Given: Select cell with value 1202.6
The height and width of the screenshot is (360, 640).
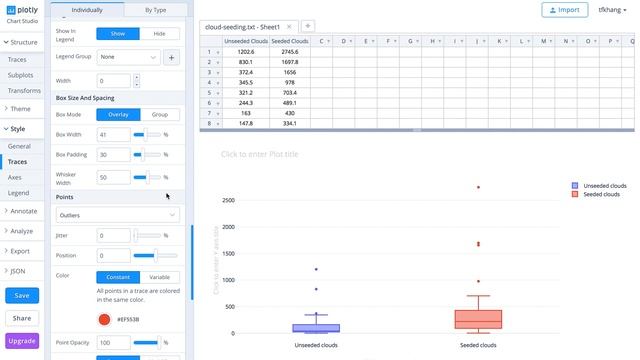Looking at the screenshot, I should tap(246, 52).
